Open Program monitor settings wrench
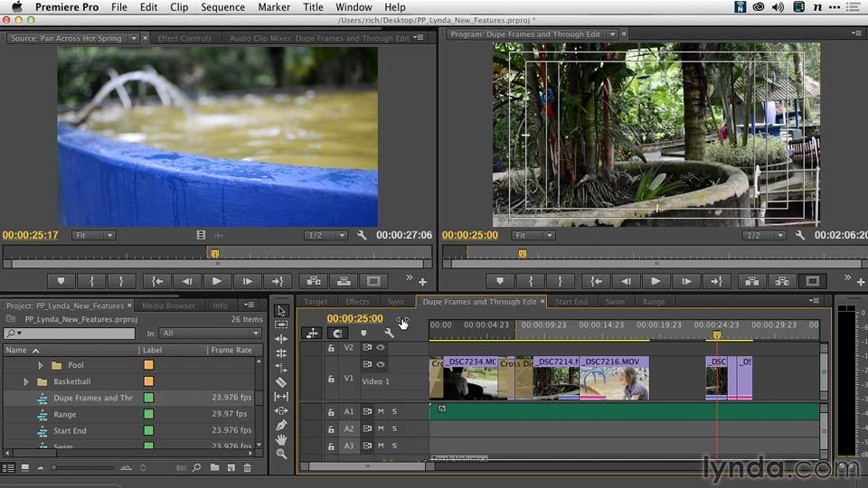Viewport: 868px width, 488px height. (800, 235)
